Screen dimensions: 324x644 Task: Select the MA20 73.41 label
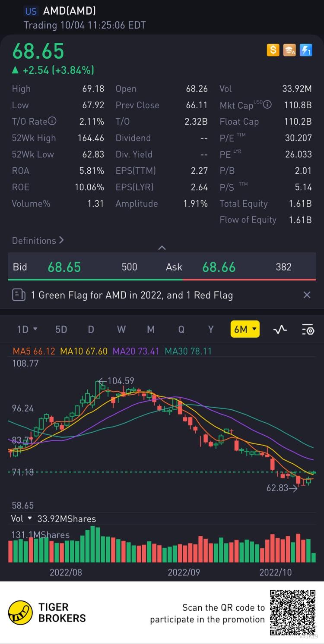[x=137, y=351]
